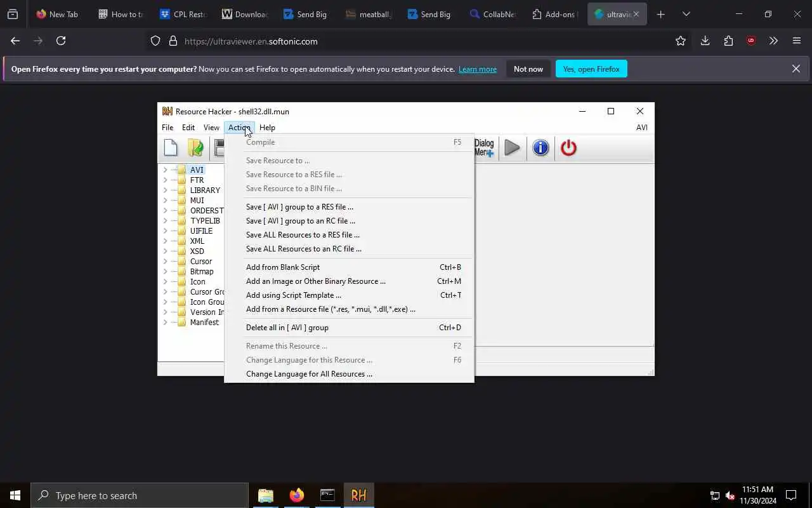Open the blue Info icon
The width and height of the screenshot is (812, 508).
pos(540,148)
